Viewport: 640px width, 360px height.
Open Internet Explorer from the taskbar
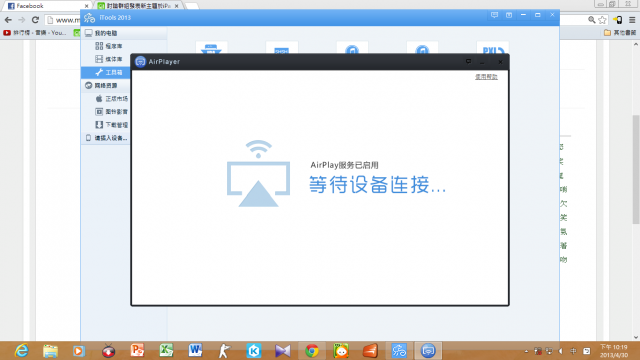[x=21, y=351]
